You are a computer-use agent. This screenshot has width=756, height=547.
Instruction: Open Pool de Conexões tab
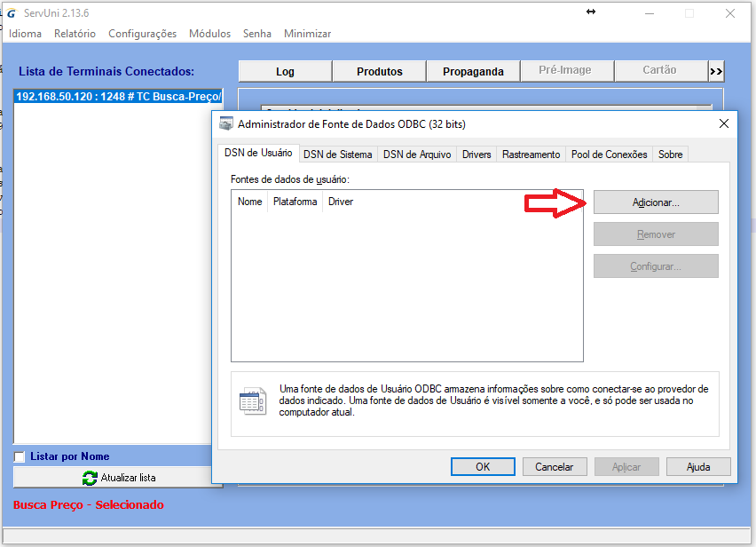point(609,155)
